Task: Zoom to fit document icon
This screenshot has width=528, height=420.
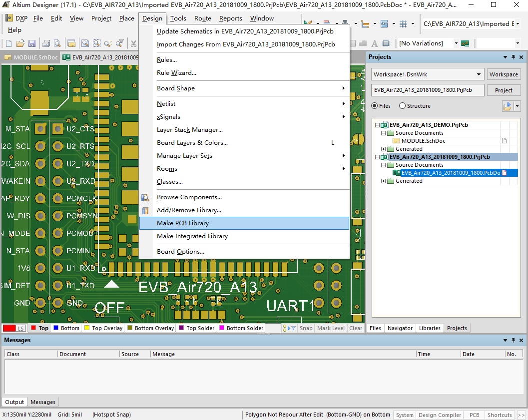Action: coord(85,43)
